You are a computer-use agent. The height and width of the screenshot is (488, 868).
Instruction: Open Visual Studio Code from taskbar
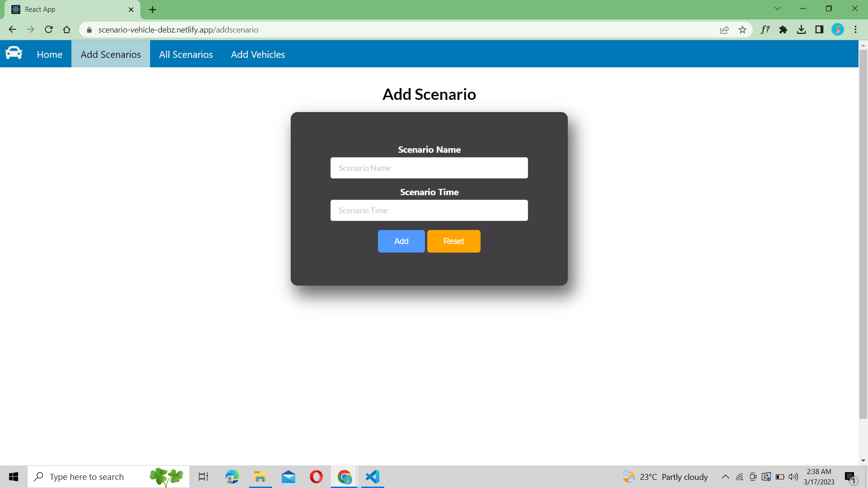click(372, 477)
